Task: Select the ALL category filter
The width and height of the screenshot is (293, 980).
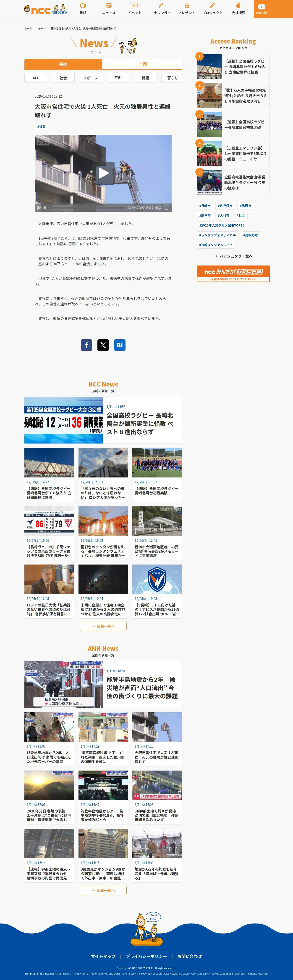Action: pyautogui.click(x=36, y=78)
